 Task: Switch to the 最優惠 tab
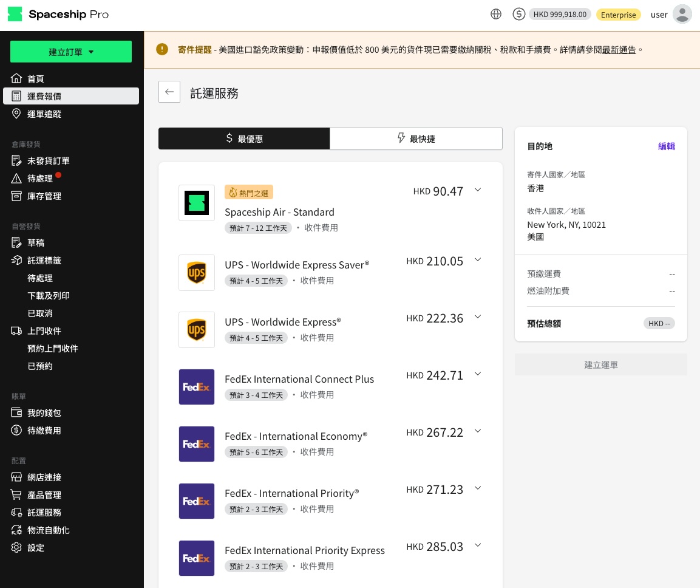pos(244,138)
